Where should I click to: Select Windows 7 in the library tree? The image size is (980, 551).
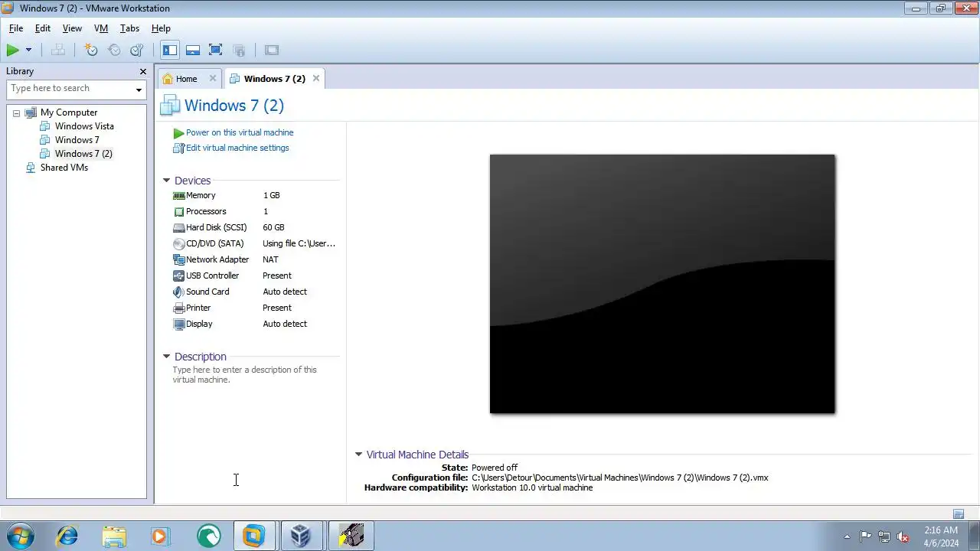pos(77,140)
